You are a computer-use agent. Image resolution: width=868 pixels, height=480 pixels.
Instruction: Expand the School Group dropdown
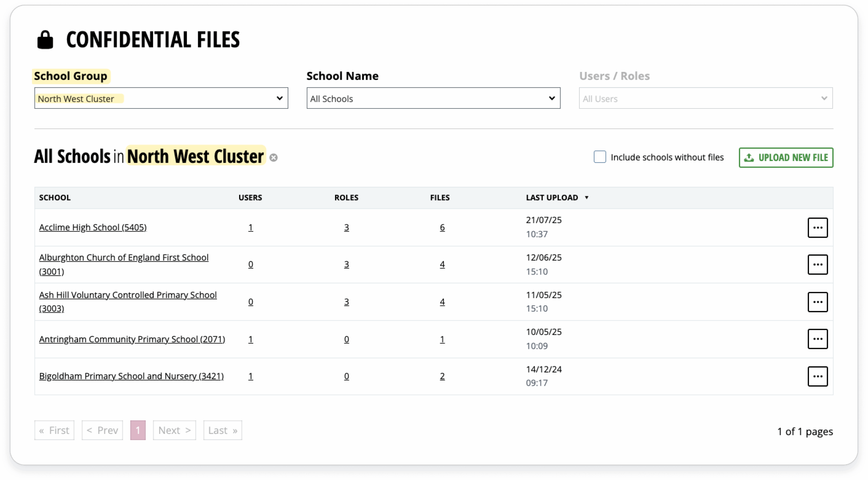tap(161, 98)
